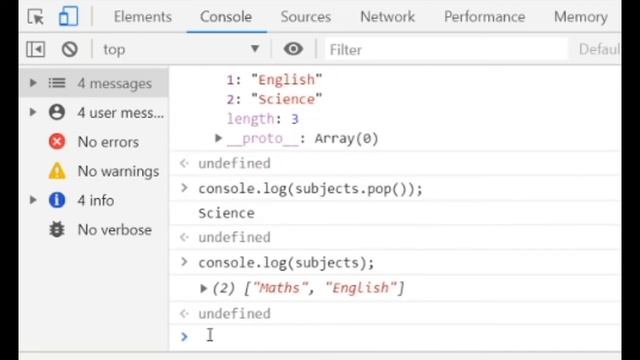Click the 1: "English" array entry

click(x=274, y=79)
